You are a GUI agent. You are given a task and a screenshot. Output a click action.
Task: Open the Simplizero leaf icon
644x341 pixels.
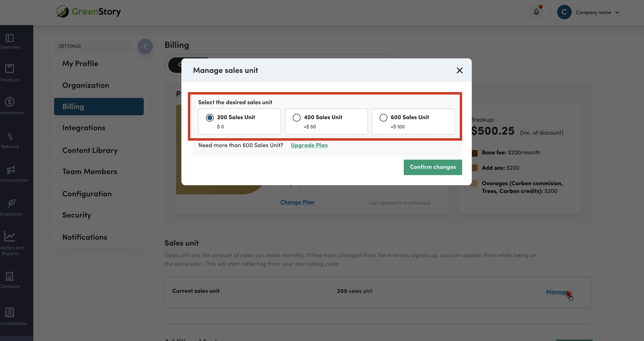(x=12, y=204)
